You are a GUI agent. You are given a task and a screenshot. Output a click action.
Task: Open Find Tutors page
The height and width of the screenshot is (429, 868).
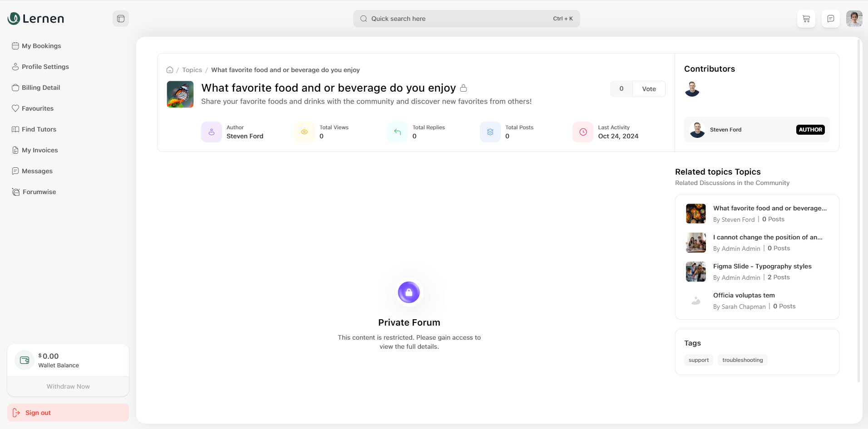pos(39,129)
